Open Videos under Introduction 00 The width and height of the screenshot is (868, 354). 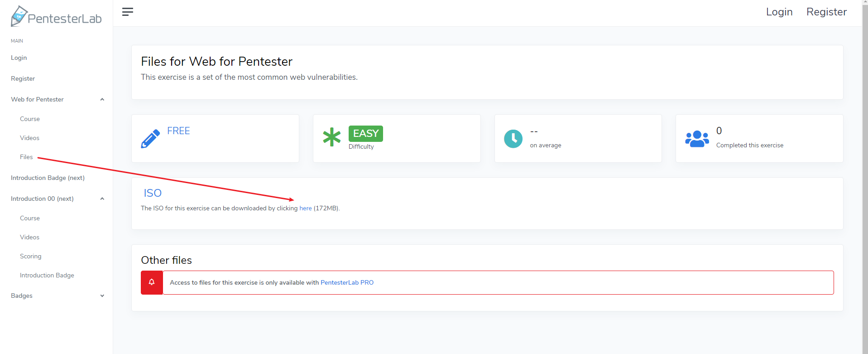click(30, 237)
